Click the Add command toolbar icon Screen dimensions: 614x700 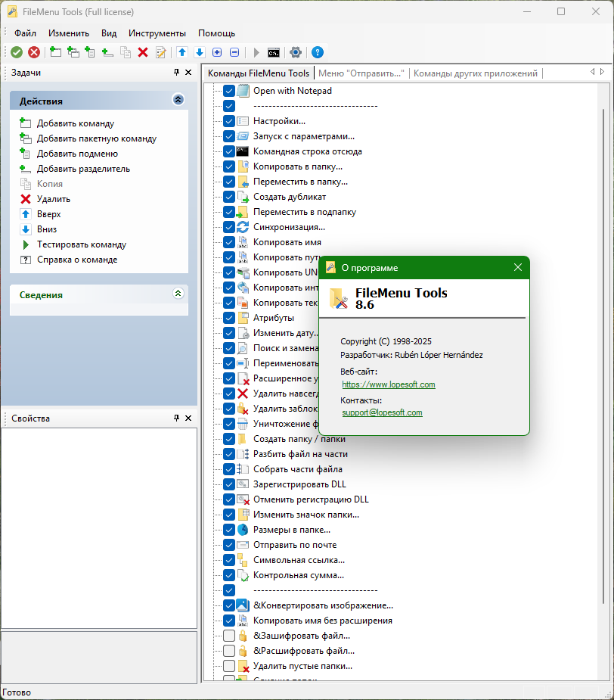coord(55,52)
